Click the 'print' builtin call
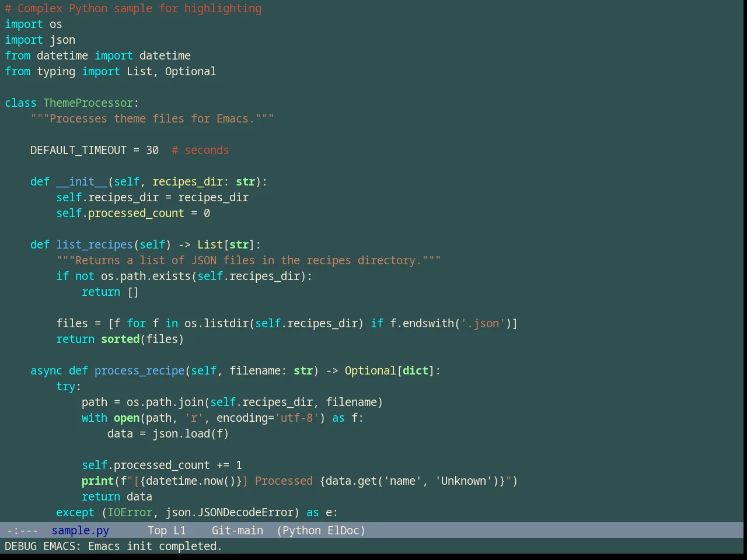 (97, 481)
